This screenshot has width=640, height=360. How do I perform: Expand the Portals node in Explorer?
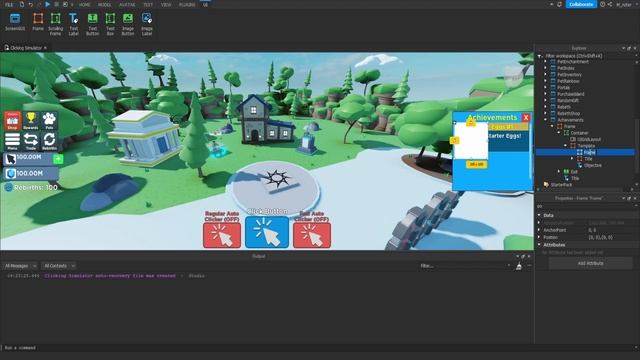coord(546,87)
